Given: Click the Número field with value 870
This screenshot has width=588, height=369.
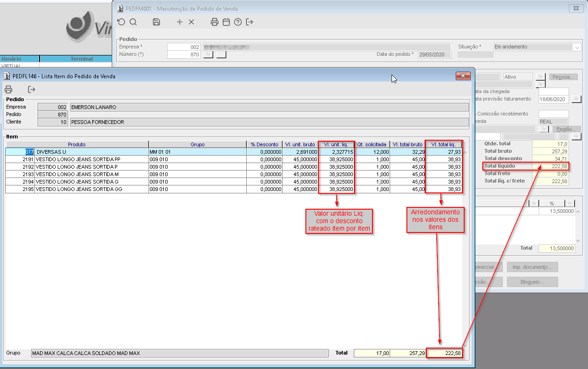Looking at the screenshot, I should [x=184, y=55].
